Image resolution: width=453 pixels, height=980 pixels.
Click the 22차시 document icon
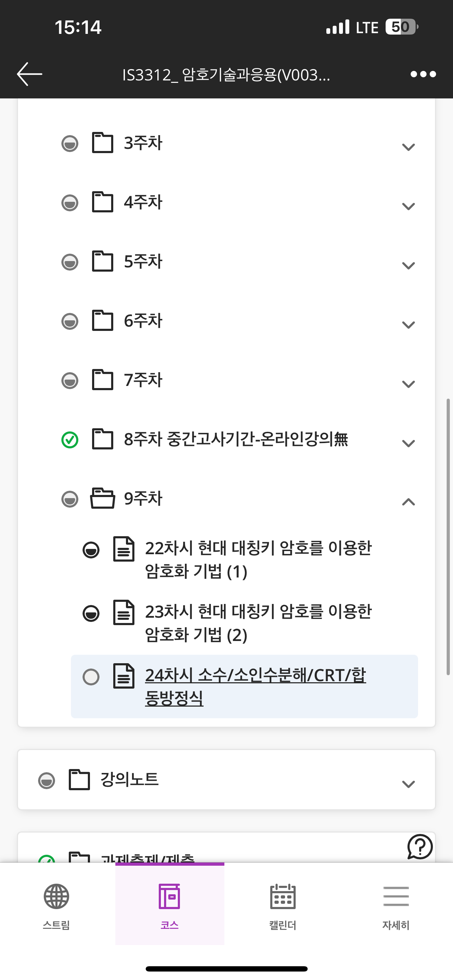tap(124, 549)
